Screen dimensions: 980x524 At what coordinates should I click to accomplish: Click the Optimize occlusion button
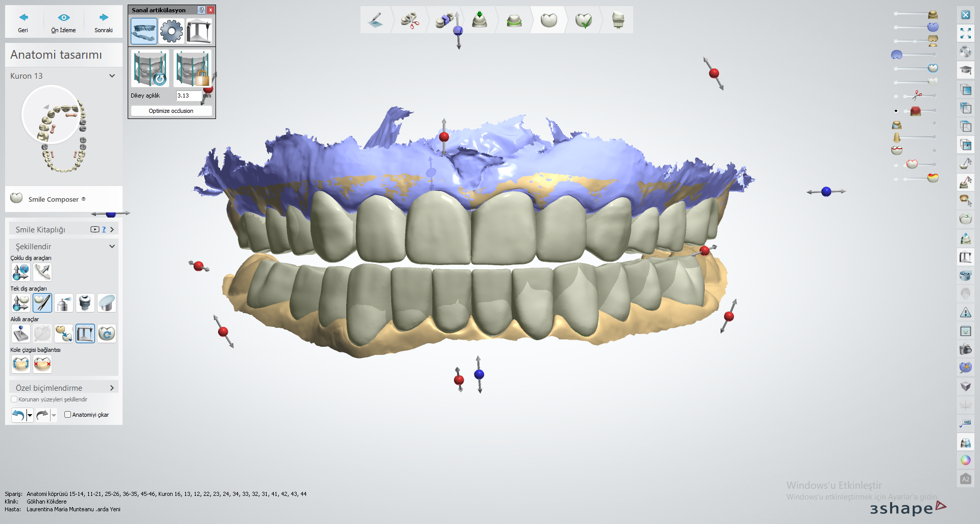click(171, 111)
